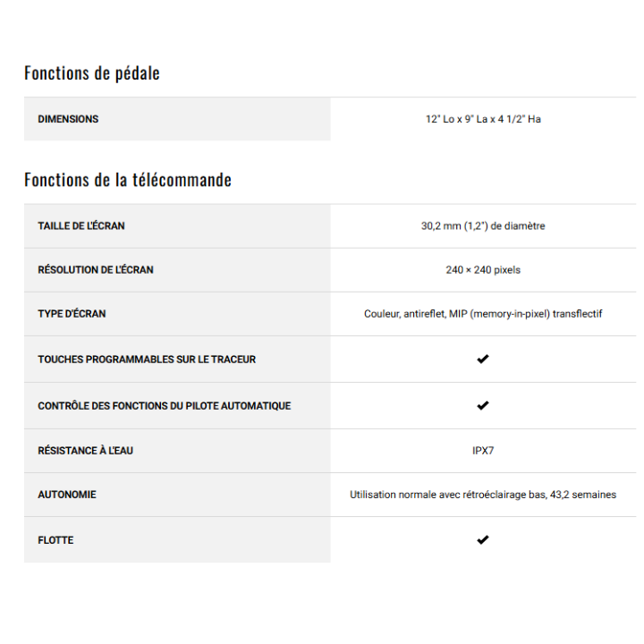The width and height of the screenshot is (644, 644).
Task: Select the Autonomie row label
Action: (67, 494)
